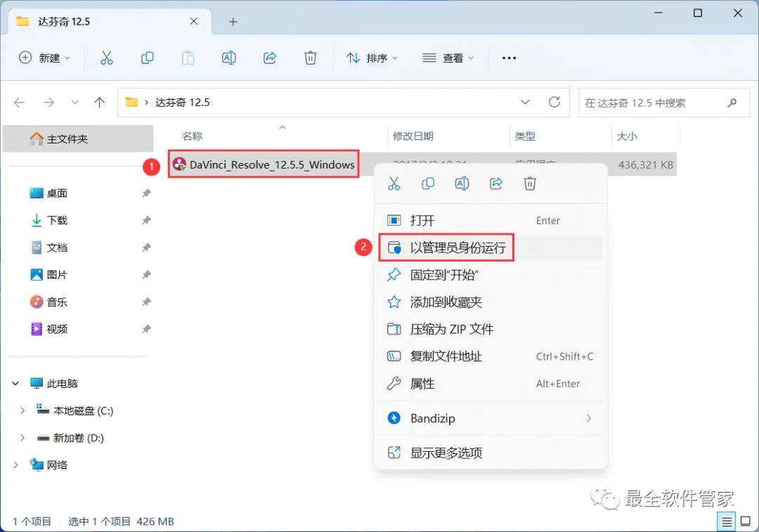Close the 达芬奇 12.5 tab
The height and width of the screenshot is (532, 759).
[x=194, y=21]
